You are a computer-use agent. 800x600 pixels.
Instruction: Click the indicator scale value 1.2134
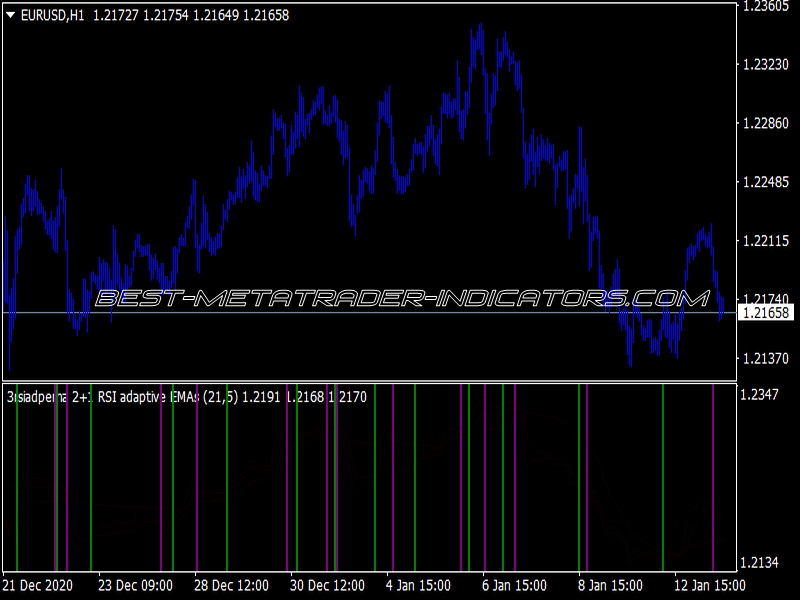760,563
